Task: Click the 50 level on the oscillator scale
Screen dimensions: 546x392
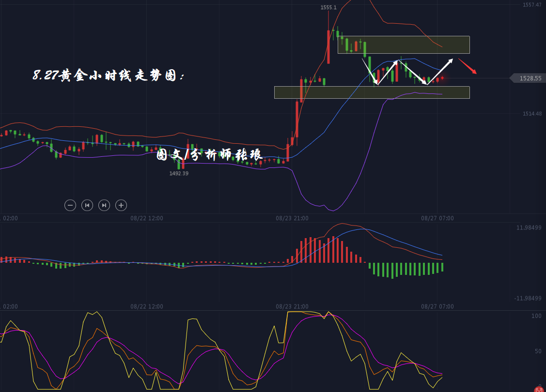Action: click(x=538, y=351)
